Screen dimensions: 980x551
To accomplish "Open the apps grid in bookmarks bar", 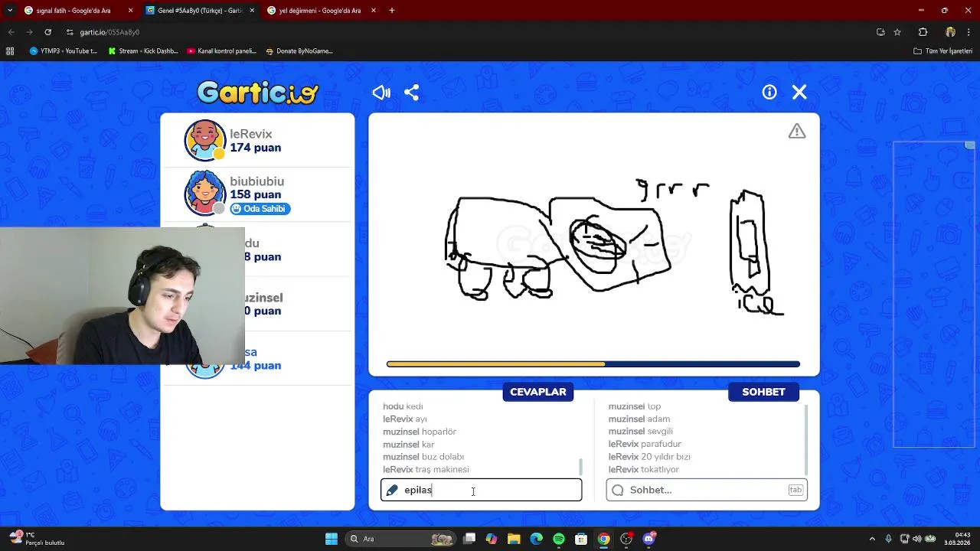I will [10, 51].
